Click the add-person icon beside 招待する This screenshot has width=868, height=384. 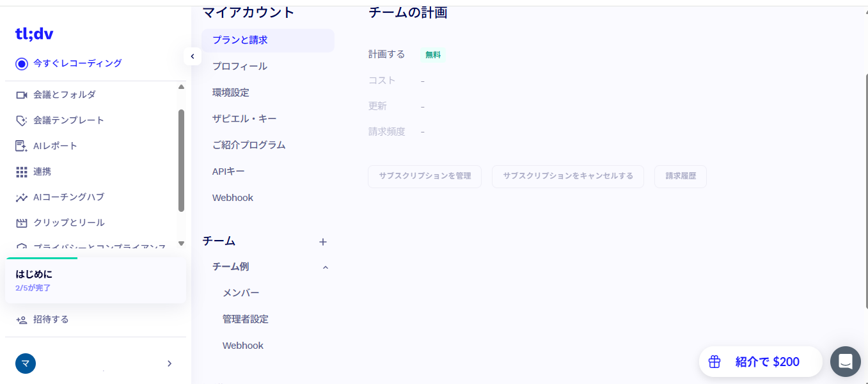(22, 319)
